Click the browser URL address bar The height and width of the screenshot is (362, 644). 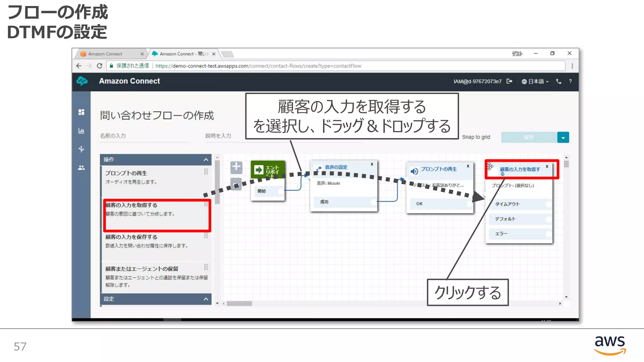click(x=336, y=66)
